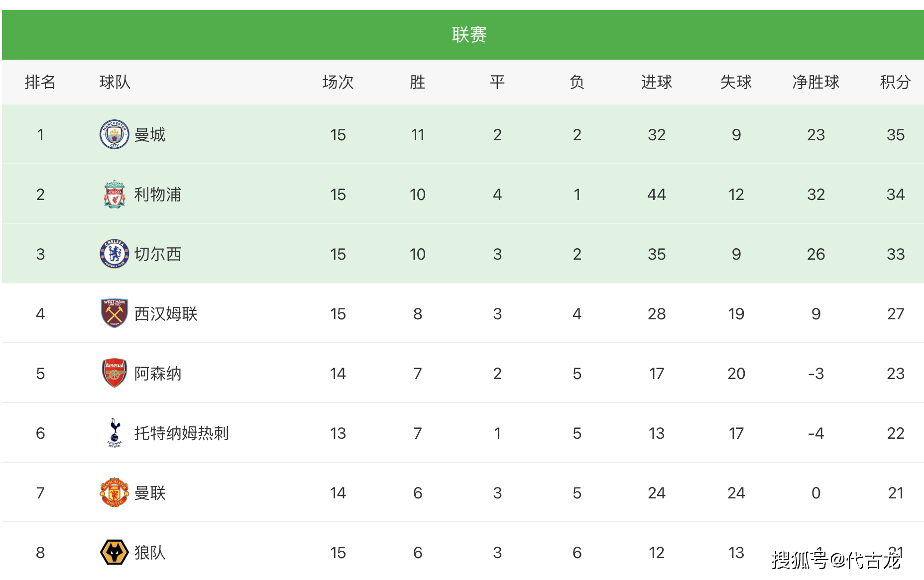Click the Manchester United crest
Image resolution: width=924 pixels, height=580 pixels.
click(x=115, y=492)
